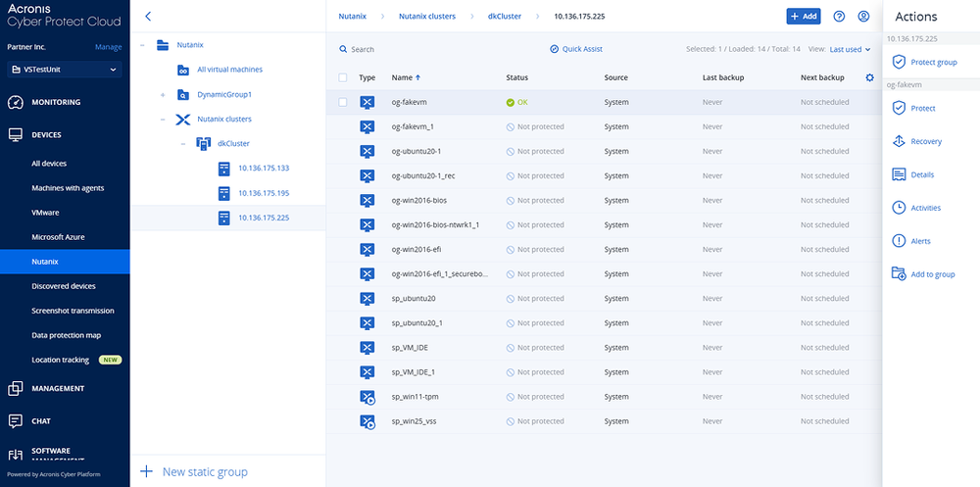The width and height of the screenshot is (980, 487).
Task: Click VM type icon for sp_win25_vss
Action: (x=367, y=421)
